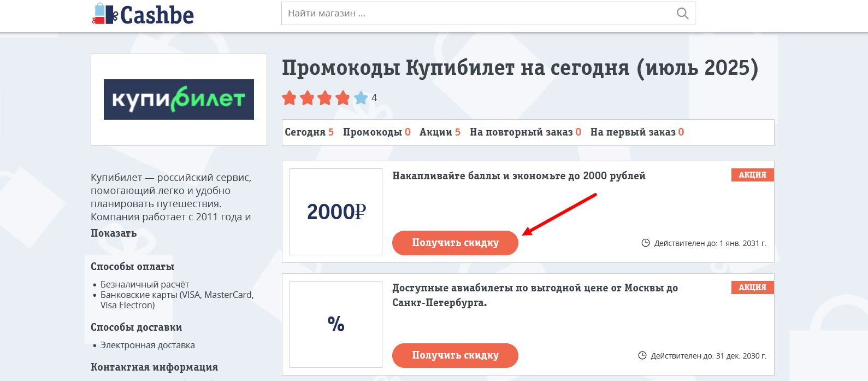Switch to the Акции tab
This screenshot has width=868, height=381.
click(440, 132)
